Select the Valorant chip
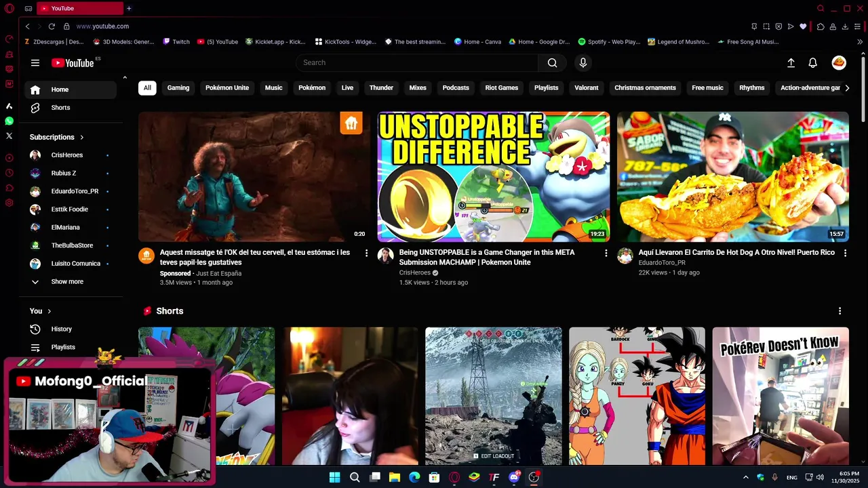The image size is (868, 488). pos(587,88)
